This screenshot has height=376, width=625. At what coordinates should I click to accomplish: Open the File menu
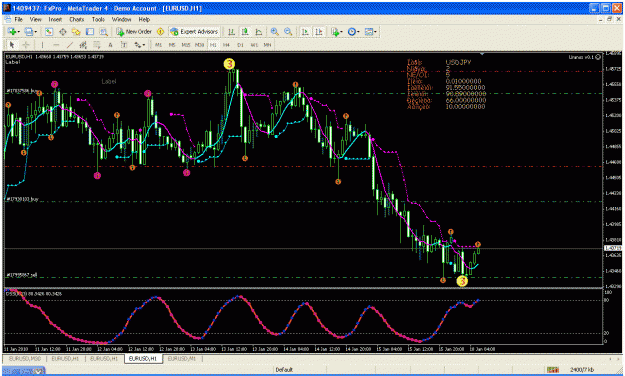point(19,19)
